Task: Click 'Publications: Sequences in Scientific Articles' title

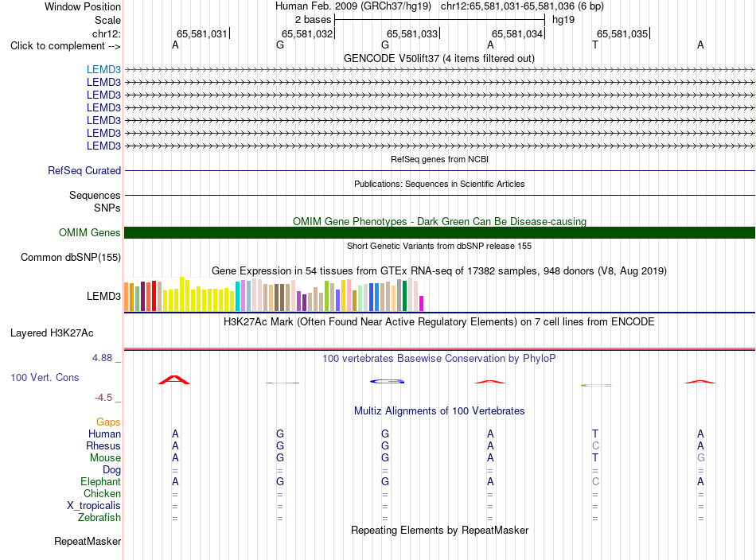Action: pyautogui.click(x=439, y=184)
